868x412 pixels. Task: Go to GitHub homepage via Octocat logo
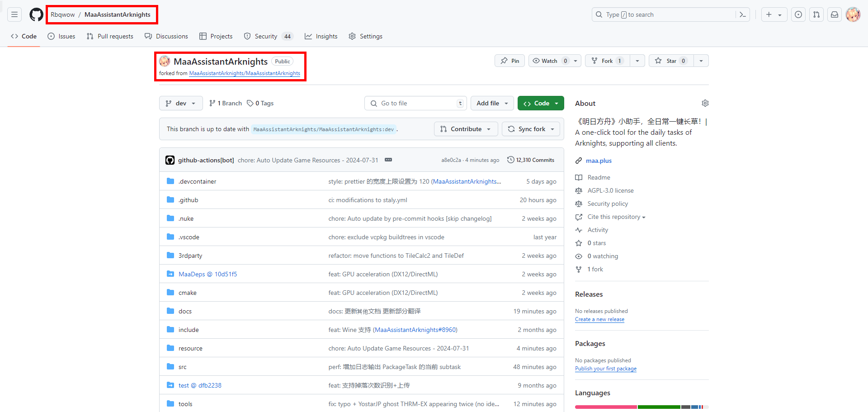click(x=36, y=14)
